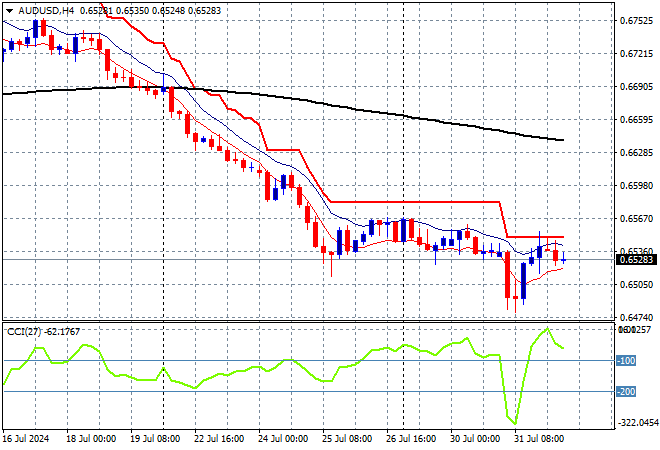Click the -200 CCI level label
The image size is (660, 450).
tap(626, 392)
